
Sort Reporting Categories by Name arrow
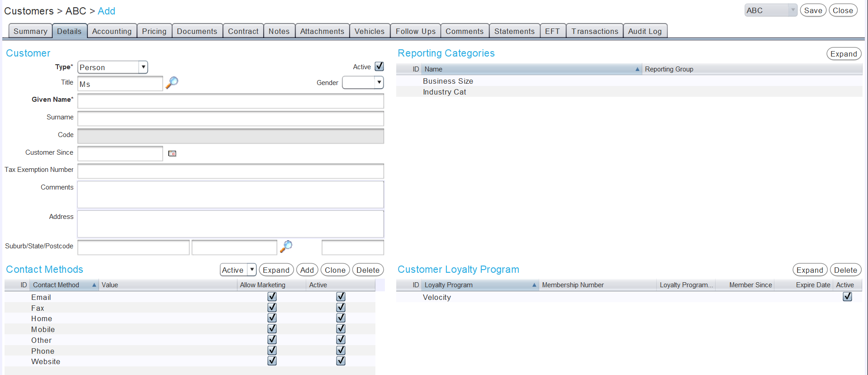pos(637,69)
